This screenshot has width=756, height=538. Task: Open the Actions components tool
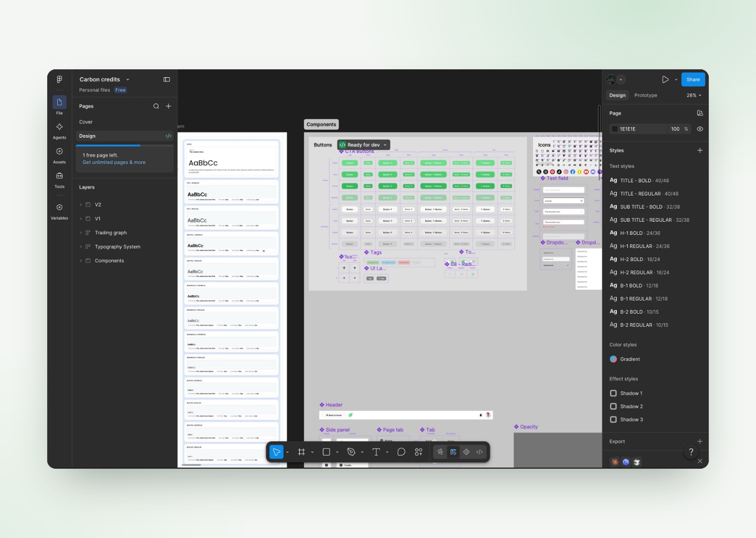(x=418, y=452)
